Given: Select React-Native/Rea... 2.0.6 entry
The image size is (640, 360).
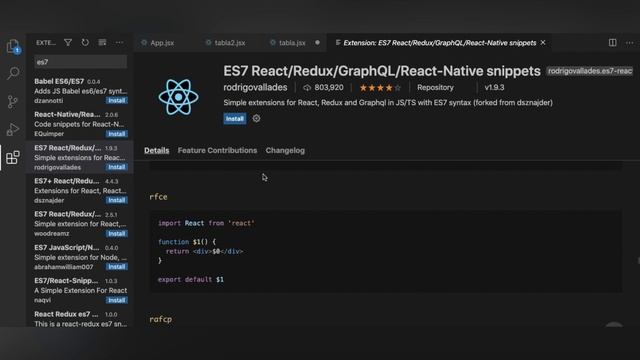Looking at the screenshot, I should click(x=80, y=124).
